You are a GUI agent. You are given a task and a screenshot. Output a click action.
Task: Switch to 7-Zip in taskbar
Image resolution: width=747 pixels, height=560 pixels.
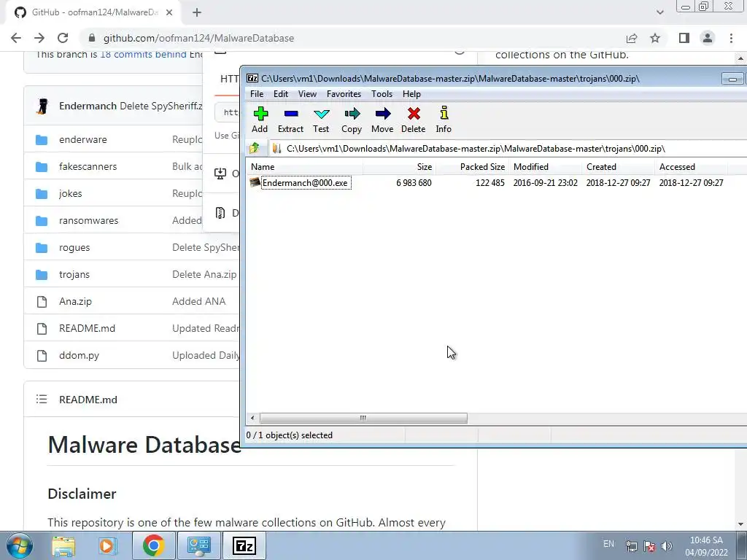pyautogui.click(x=245, y=545)
